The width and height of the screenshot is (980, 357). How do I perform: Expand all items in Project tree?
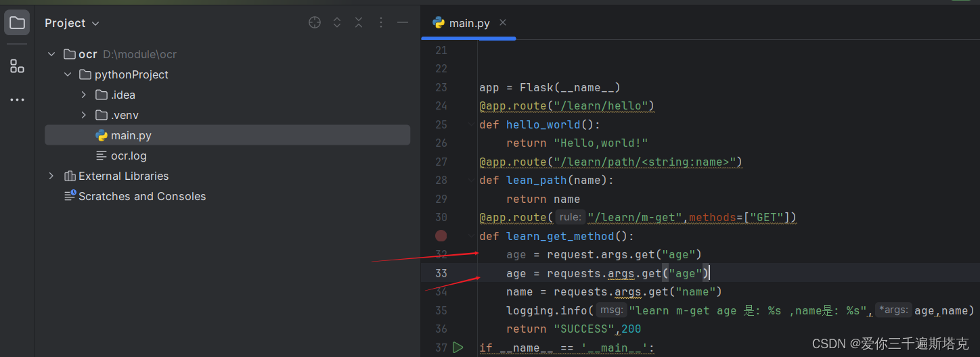point(337,23)
